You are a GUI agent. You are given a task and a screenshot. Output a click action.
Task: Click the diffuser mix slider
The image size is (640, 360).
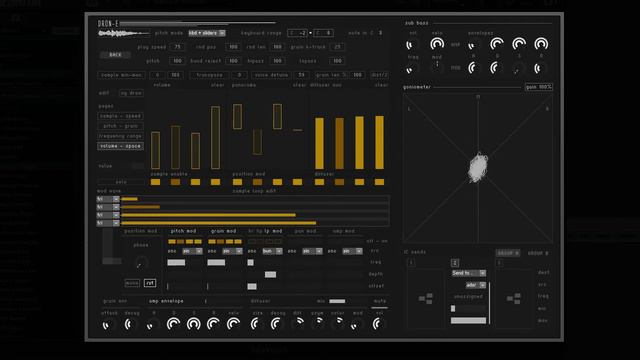pos(345,301)
